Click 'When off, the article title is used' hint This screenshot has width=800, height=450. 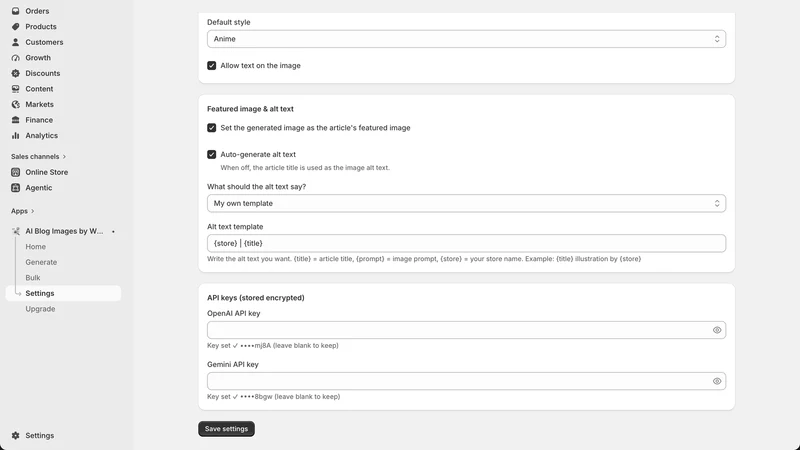coord(305,167)
